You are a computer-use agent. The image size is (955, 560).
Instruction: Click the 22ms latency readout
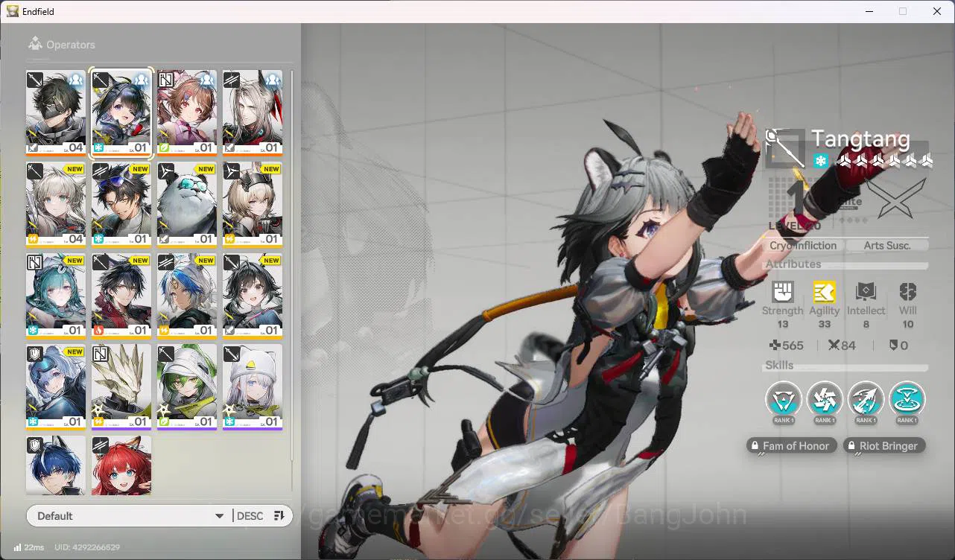[34, 547]
